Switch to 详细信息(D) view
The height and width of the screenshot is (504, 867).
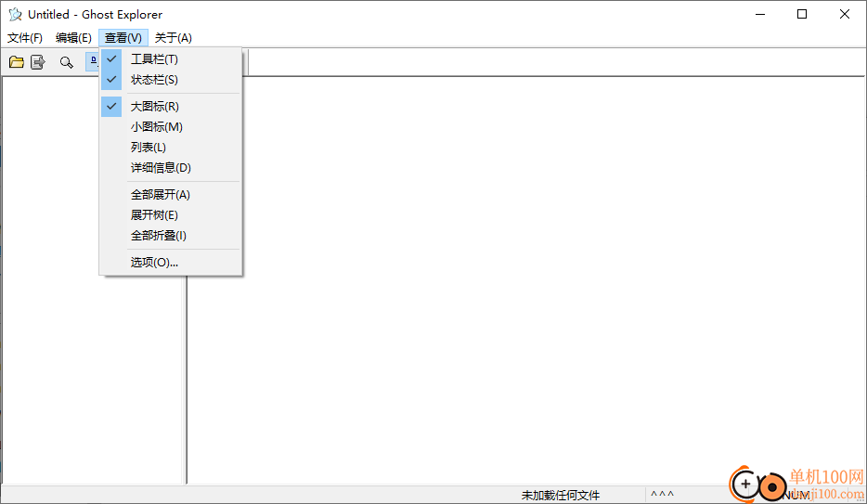pyautogui.click(x=171, y=167)
